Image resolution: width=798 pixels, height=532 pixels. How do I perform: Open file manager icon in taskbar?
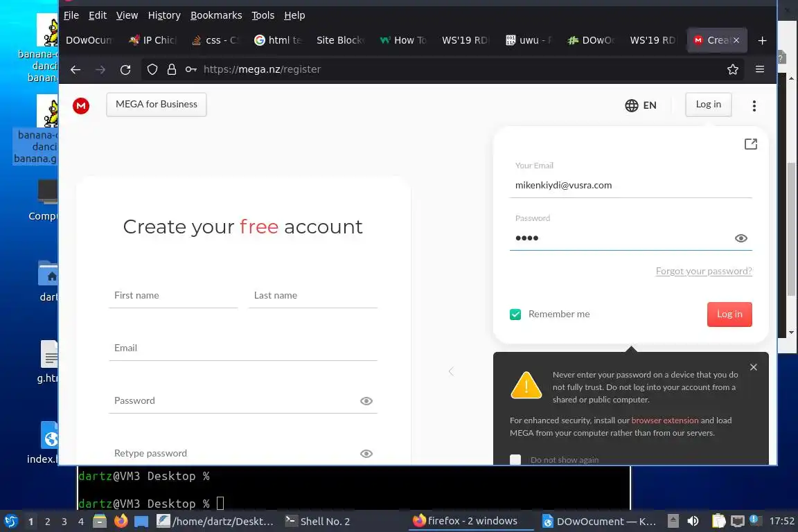(x=99, y=522)
